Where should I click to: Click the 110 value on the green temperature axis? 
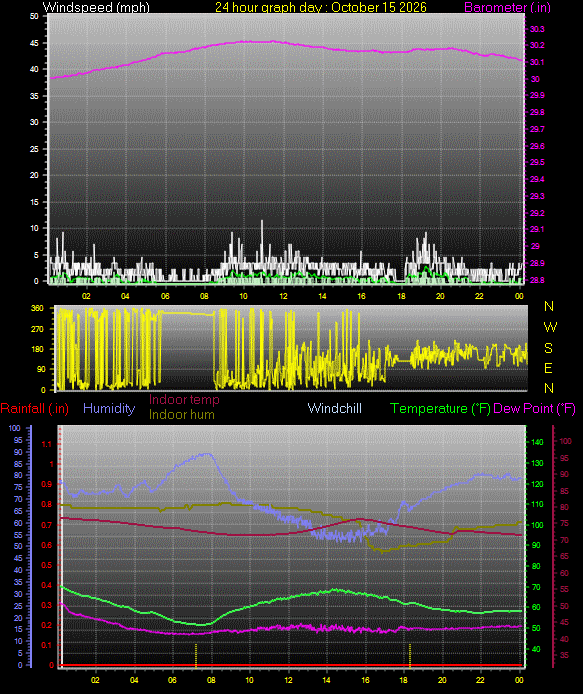[537, 505]
